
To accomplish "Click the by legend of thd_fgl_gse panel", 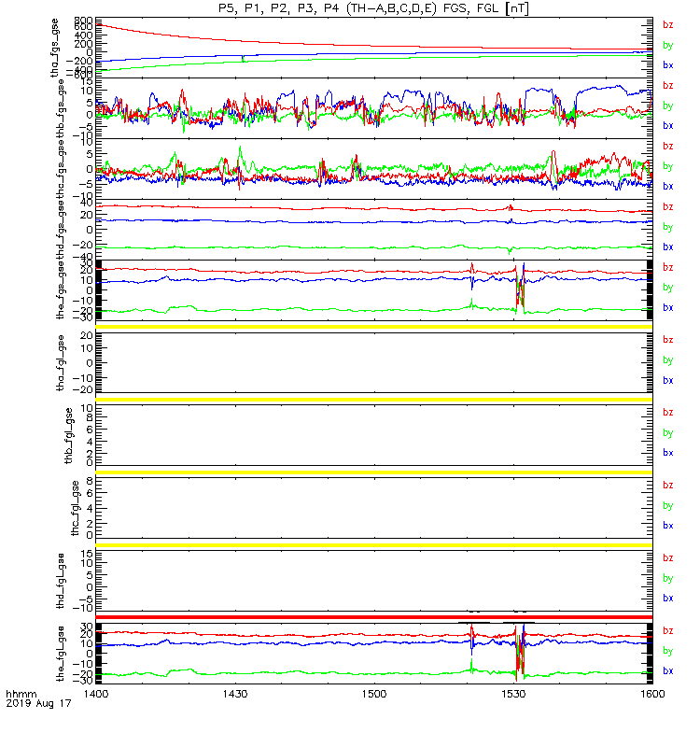I will point(668,578).
